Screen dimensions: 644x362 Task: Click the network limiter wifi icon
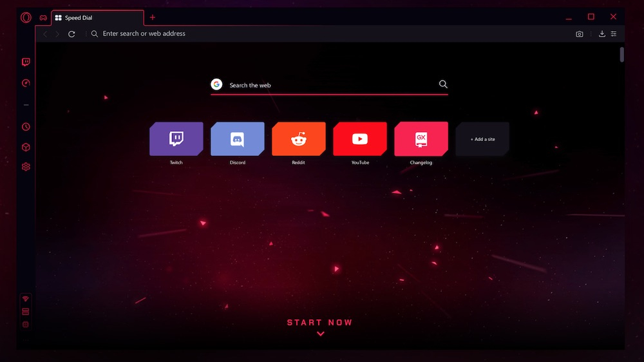(26, 299)
